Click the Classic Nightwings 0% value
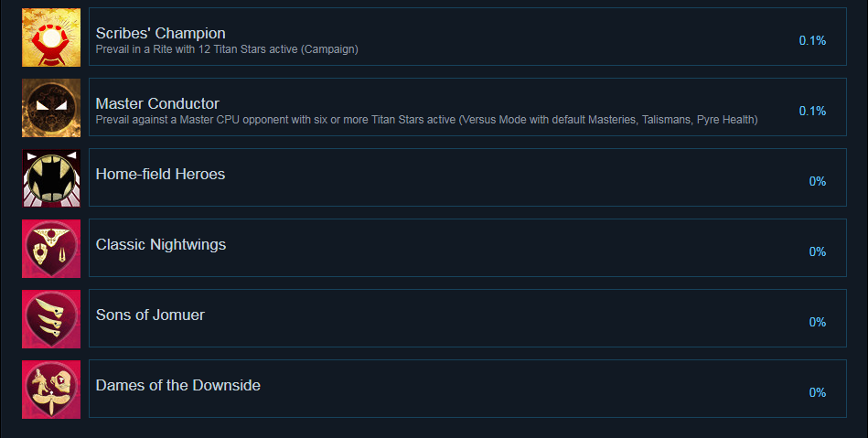Screen dimensions: 868x438 pyautogui.click(x=818, y=251)
